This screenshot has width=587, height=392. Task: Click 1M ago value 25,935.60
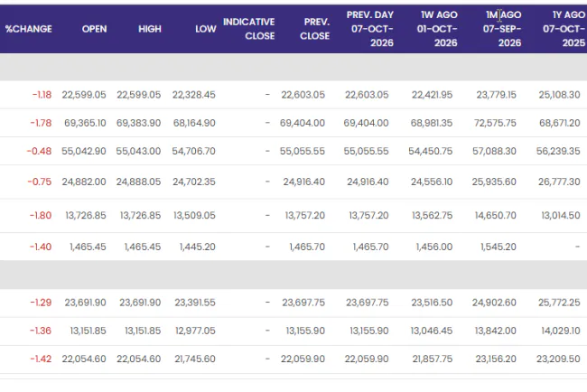point(494,182)
